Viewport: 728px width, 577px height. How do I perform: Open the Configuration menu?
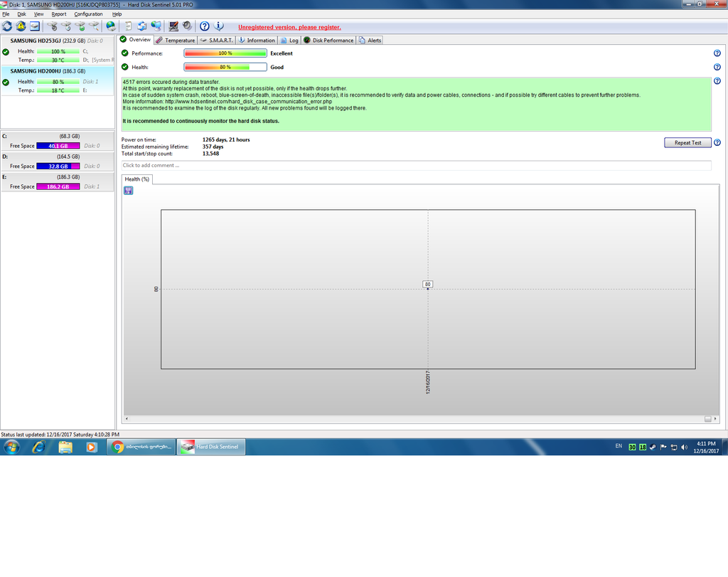tap(88, 14)
